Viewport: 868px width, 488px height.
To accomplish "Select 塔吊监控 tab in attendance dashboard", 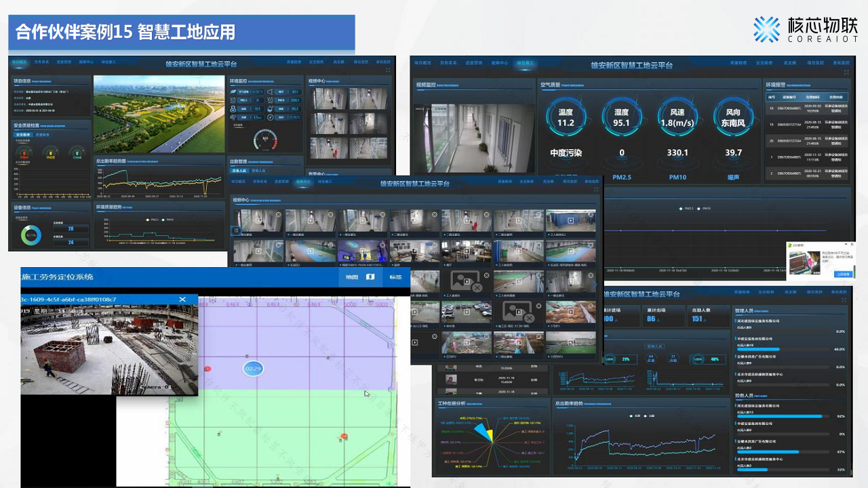I will point(814,292).
